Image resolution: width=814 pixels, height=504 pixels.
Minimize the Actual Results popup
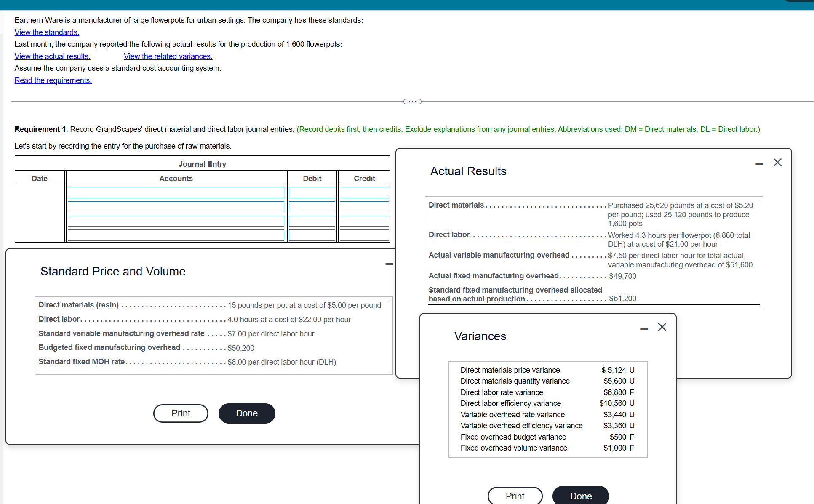(x=759, y=164)
